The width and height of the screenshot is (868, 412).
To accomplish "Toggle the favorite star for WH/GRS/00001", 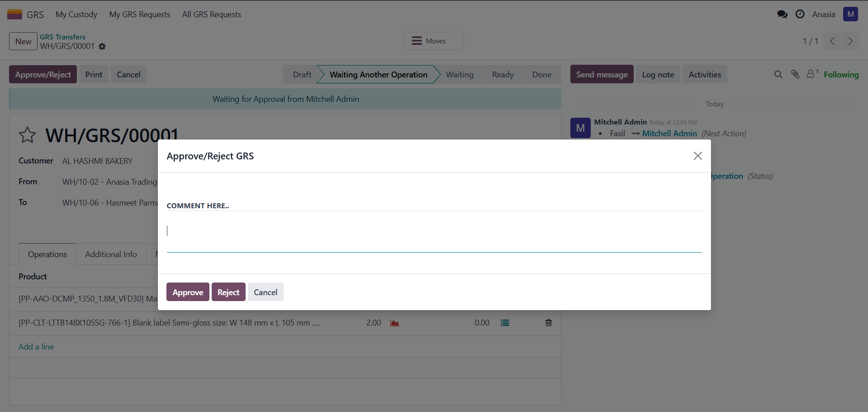I will [27, 135].
